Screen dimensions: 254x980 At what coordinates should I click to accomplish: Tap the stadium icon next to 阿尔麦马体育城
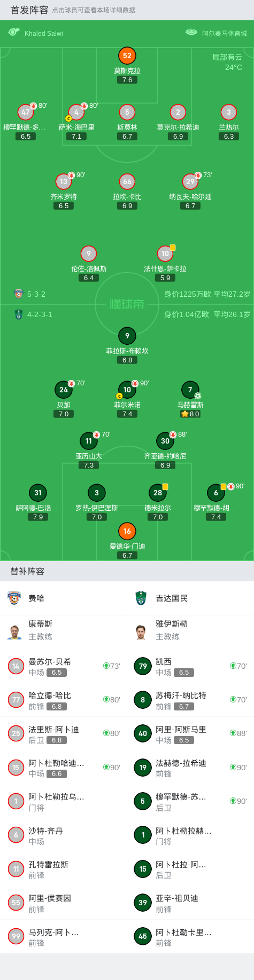[191, 33]
